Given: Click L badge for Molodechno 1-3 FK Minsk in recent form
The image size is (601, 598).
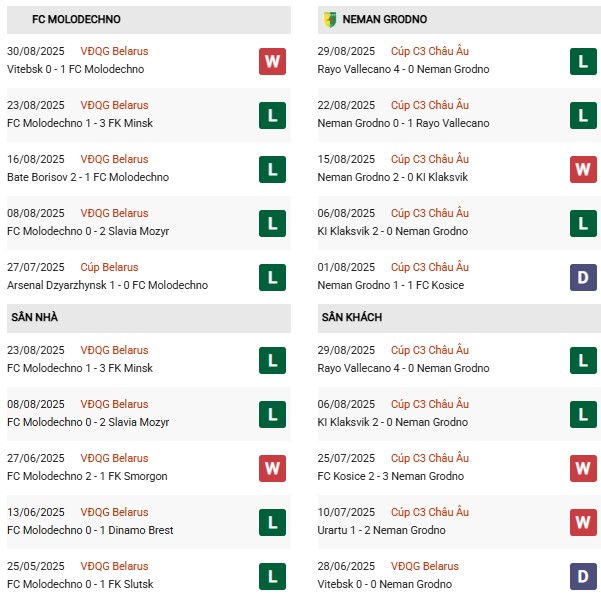Looking at the screenshot, I should click(272, 115).
